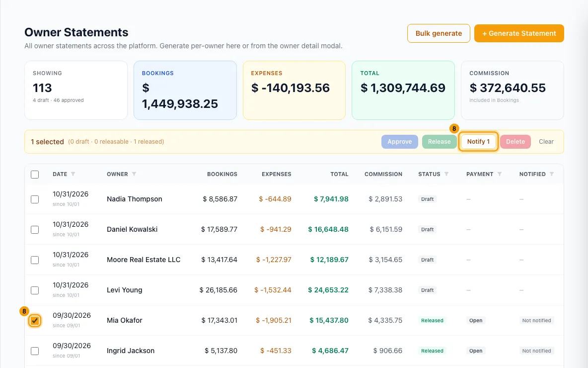
Task: Click the PAYMENT column header
Action: [x=480, y=174]
